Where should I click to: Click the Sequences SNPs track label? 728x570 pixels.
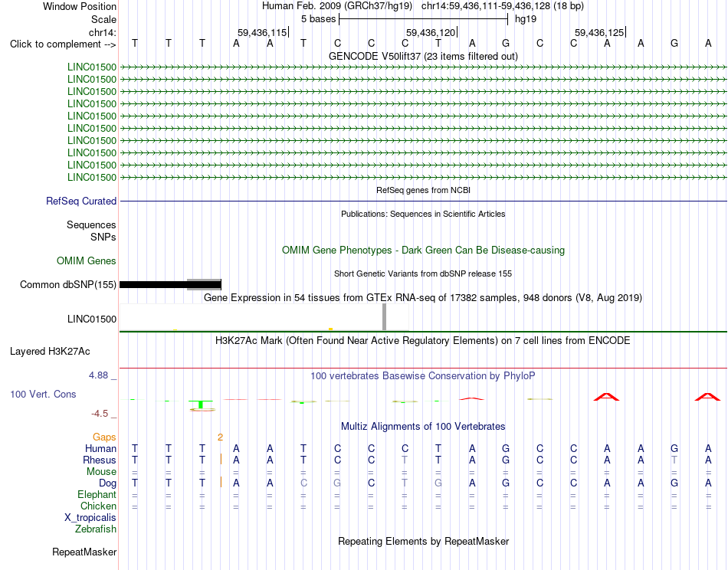point(91,231)
